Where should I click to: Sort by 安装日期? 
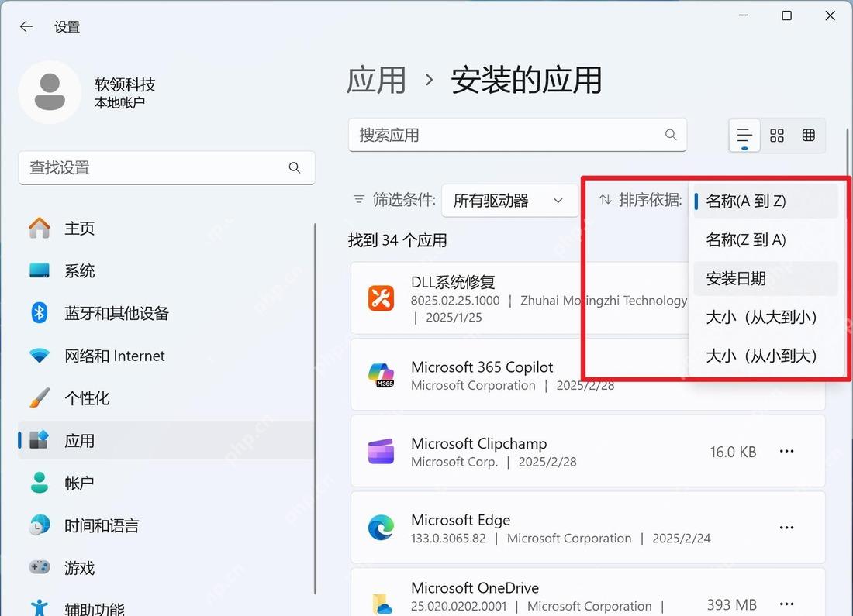(x=765, y=279)
